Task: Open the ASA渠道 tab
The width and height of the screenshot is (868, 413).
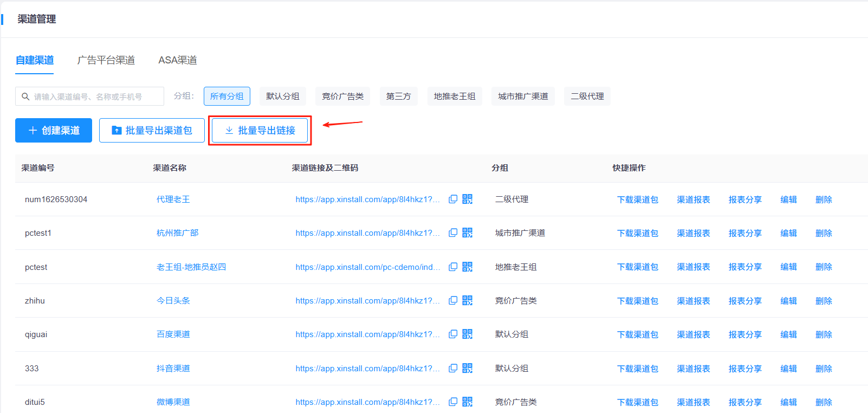Action: [178, 60]
